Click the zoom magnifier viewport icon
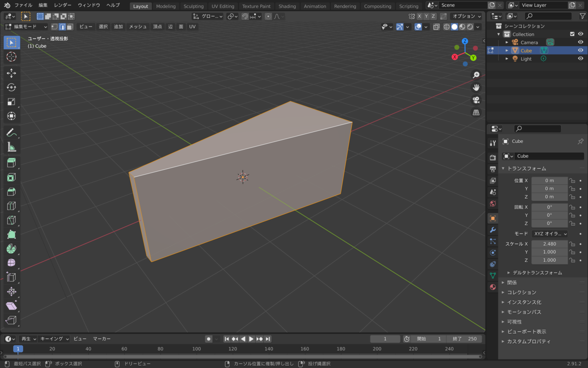Image resolution: width=588 pixels, height=368 pixels. 476,75
